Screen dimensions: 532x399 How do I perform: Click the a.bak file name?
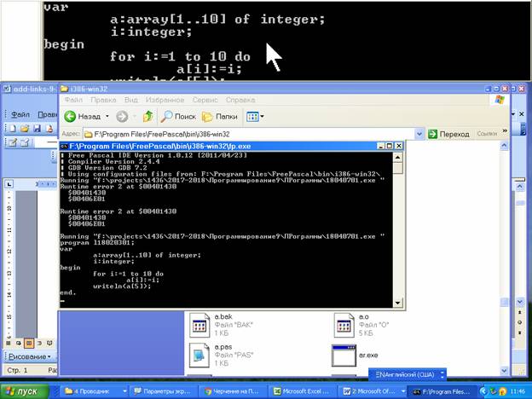(223, 316)
